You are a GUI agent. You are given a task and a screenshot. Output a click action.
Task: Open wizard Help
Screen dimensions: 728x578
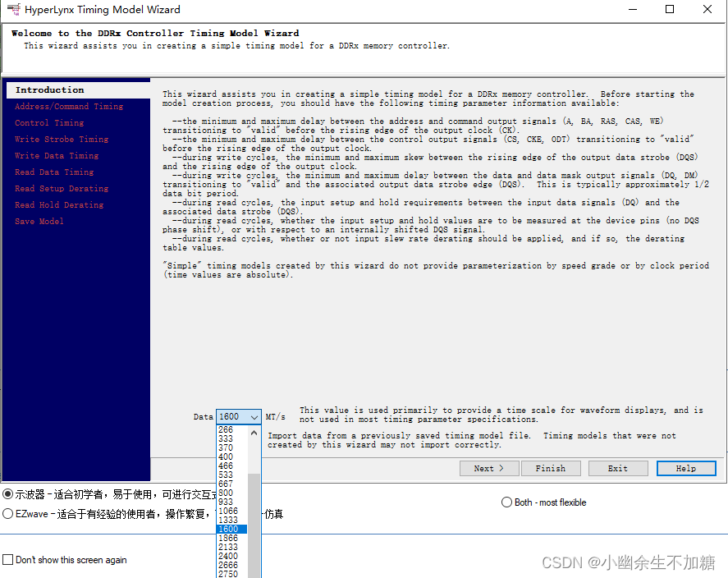tap(686, 469)
